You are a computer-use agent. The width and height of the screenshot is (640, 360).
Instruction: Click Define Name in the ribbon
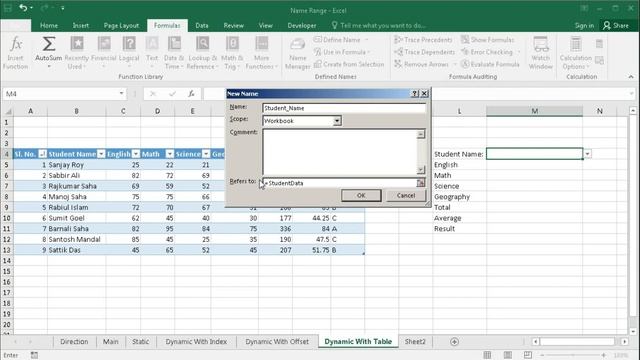point(341,40)
